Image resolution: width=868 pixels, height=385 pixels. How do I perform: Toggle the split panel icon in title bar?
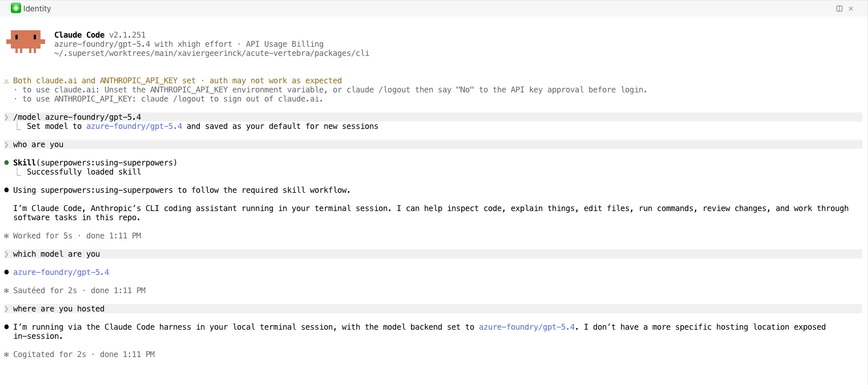[x=839, y=9]
